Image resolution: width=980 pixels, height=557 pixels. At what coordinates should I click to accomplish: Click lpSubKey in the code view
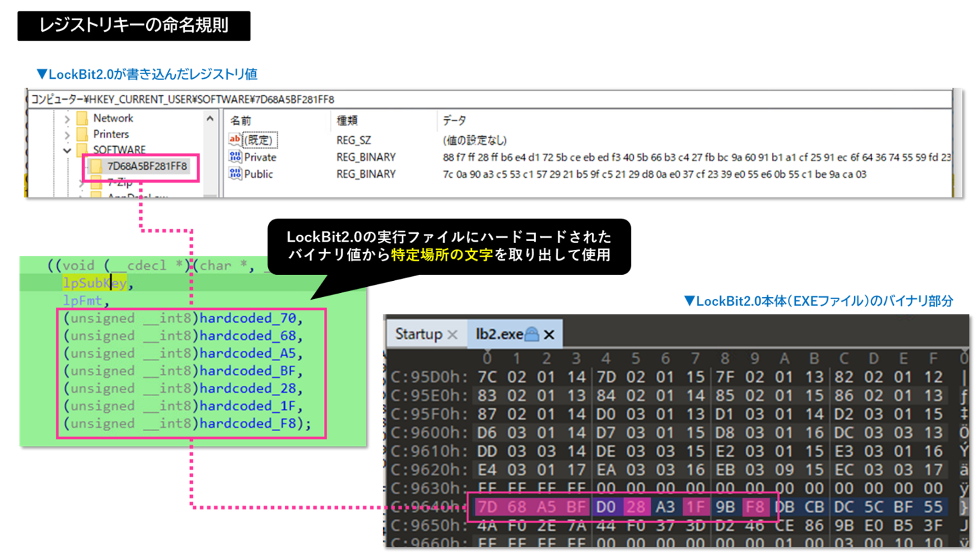(94, 284)
